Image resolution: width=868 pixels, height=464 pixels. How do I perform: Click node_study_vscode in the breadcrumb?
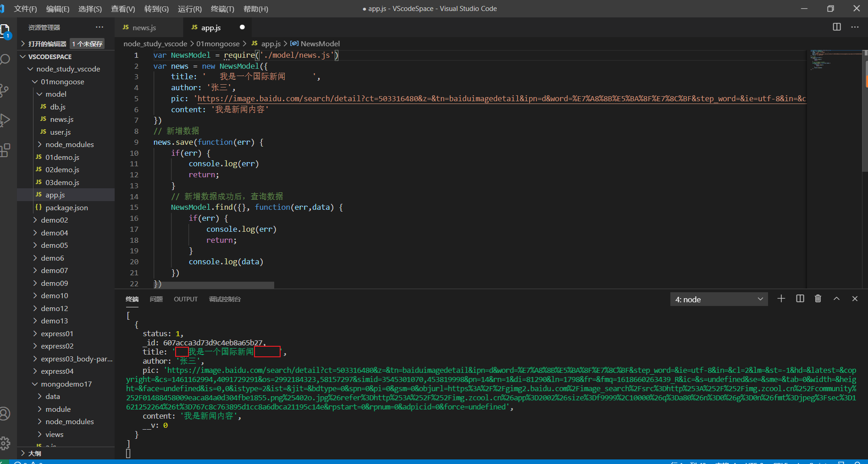pos(155,44)
